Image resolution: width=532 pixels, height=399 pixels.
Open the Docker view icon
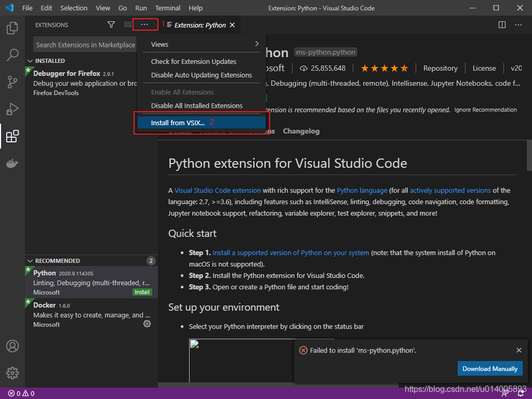tap(12, 163)
